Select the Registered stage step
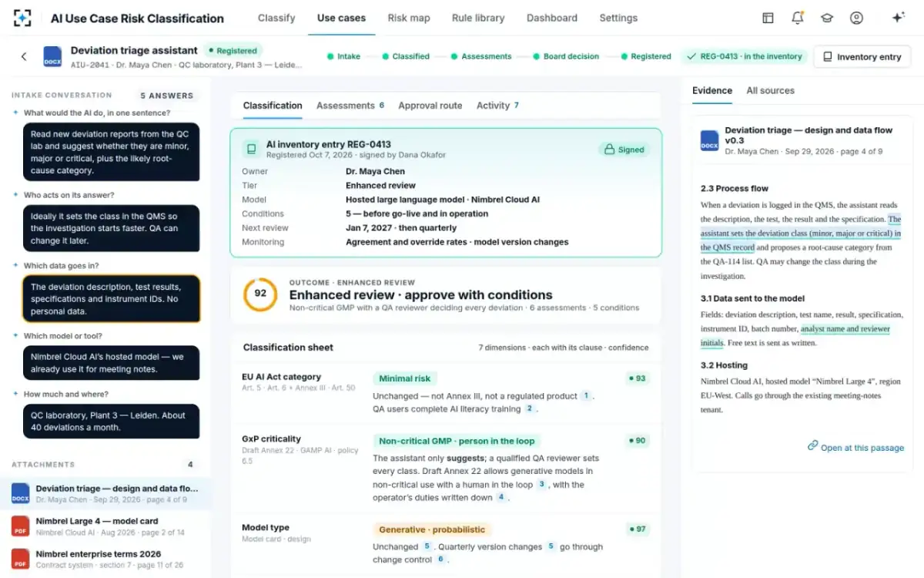 coord(646,56)
